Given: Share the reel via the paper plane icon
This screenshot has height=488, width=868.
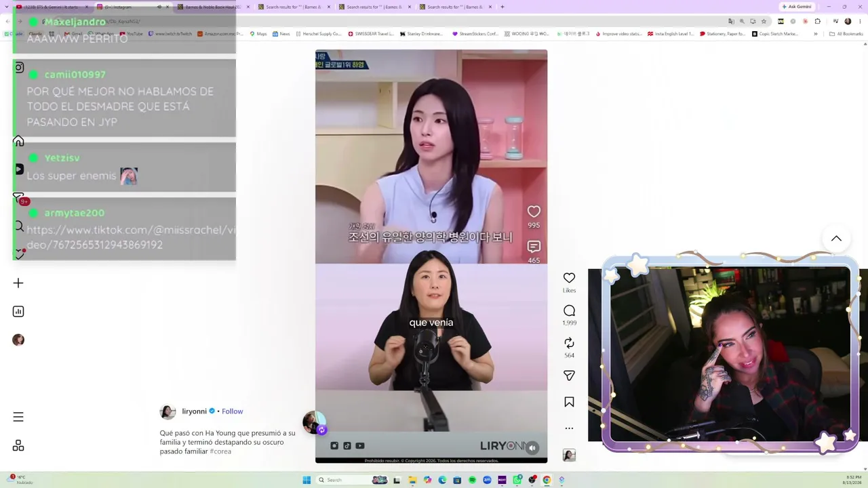Looking at the screenshot, I should (569, 375).
